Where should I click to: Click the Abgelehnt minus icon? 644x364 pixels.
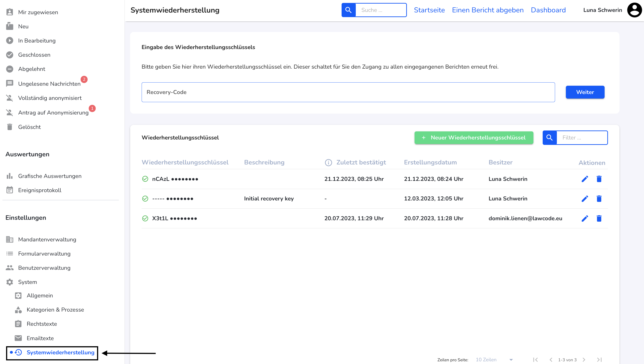9,69
